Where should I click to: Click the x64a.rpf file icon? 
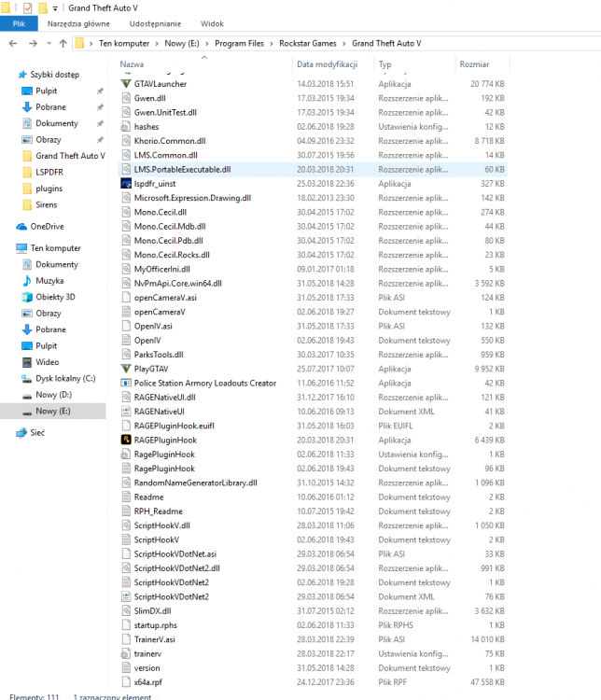click(x=126, y=682)
